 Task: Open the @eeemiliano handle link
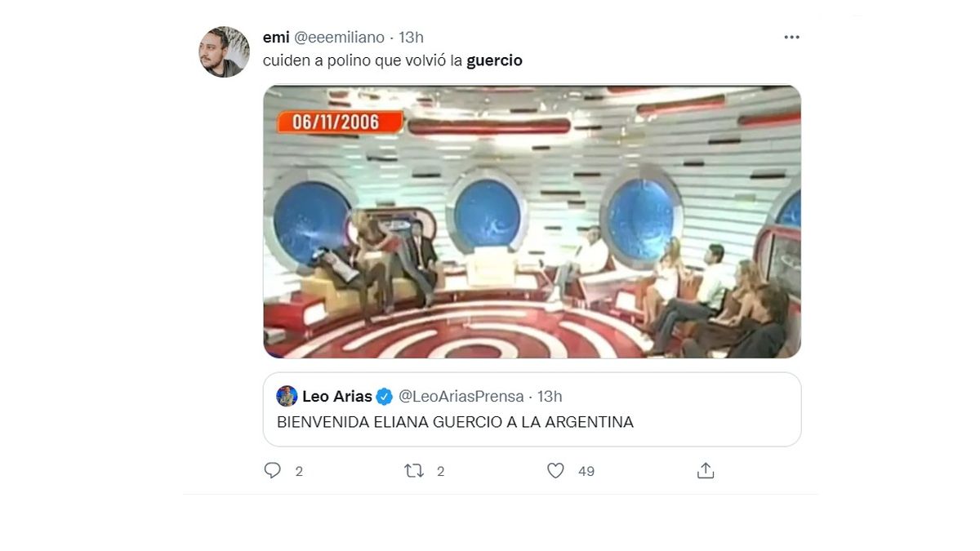(339, 38)
